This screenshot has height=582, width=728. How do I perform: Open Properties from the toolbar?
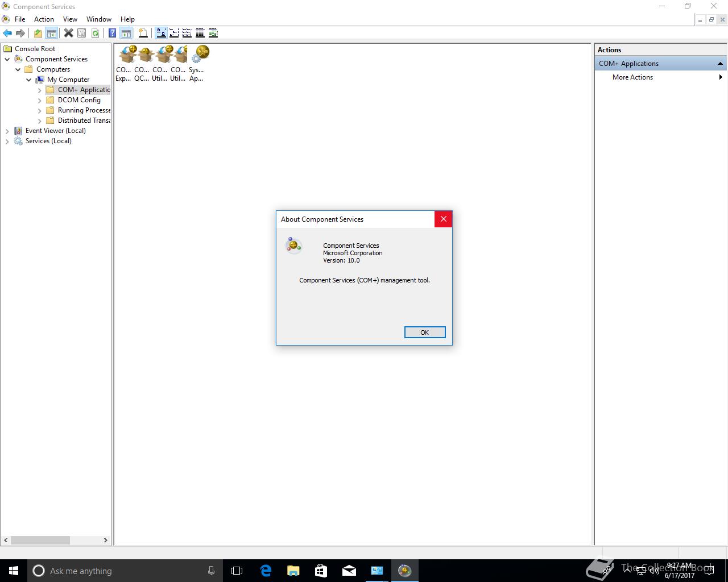point(82,33)
